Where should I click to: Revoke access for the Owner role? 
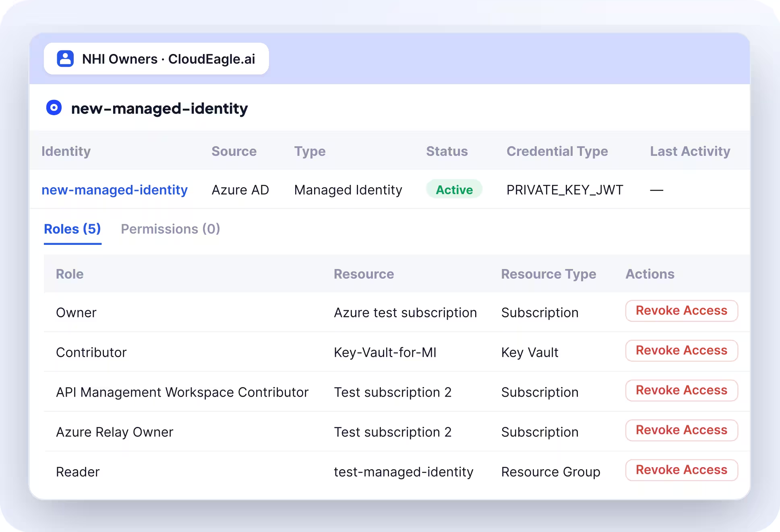click(681, 311)
